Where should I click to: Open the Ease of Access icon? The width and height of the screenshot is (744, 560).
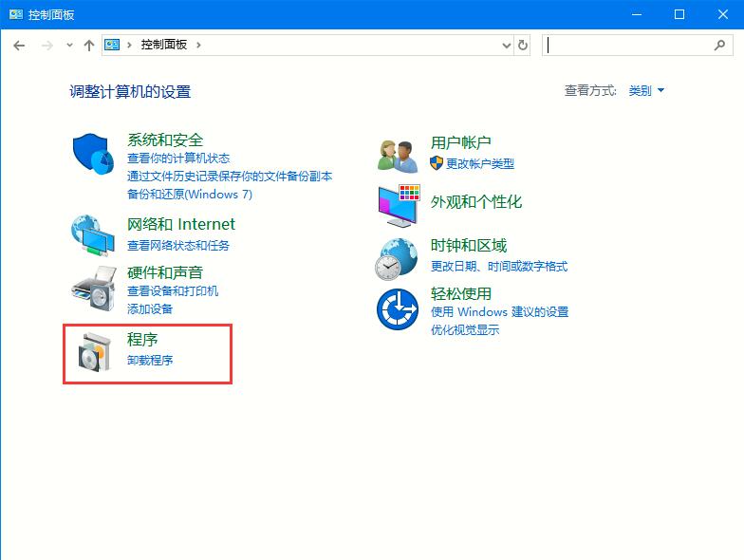click(x=397, y=309)
